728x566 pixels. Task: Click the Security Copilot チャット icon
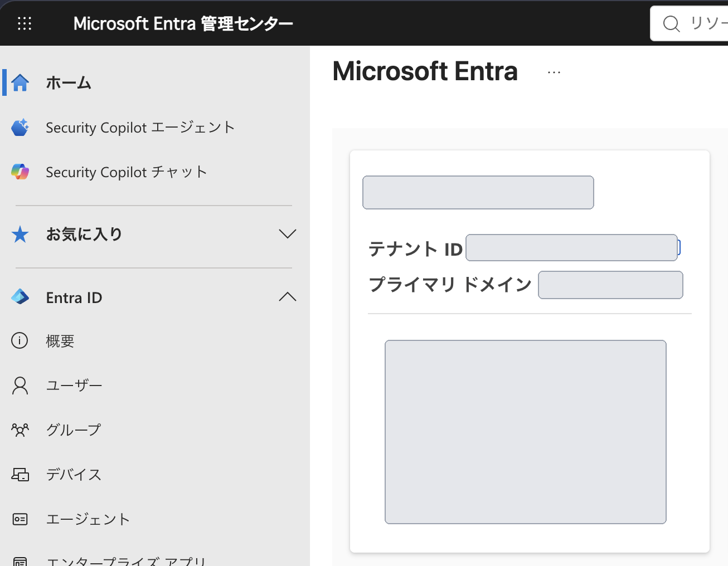(20, 172)
